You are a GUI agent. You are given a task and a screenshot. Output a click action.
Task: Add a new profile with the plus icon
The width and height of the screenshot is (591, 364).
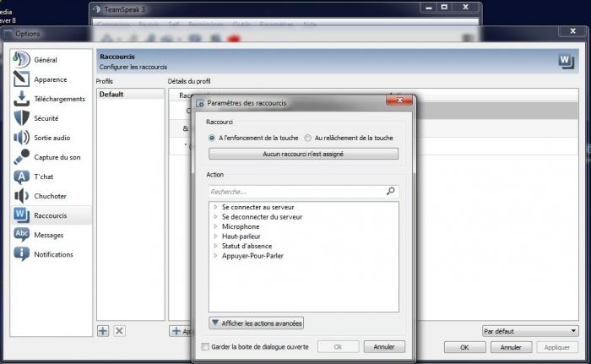[x=103, y=331]
